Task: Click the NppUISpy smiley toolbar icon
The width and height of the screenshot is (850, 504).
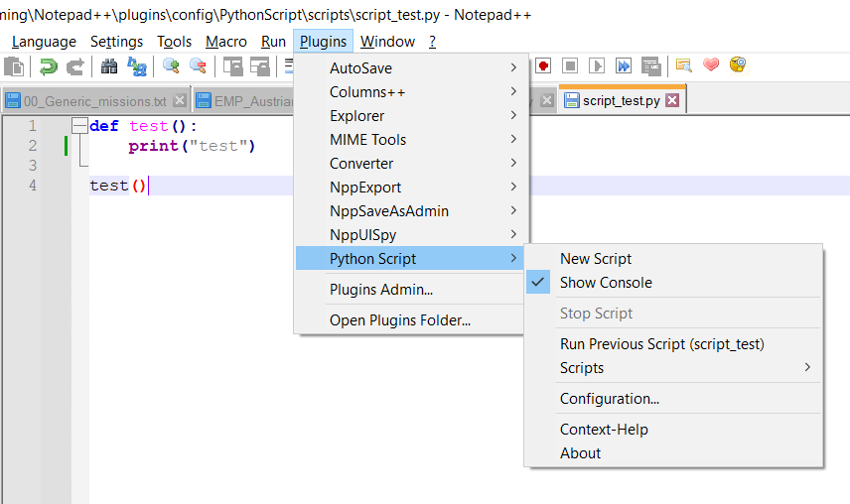Action: click(x=738, y=64)
